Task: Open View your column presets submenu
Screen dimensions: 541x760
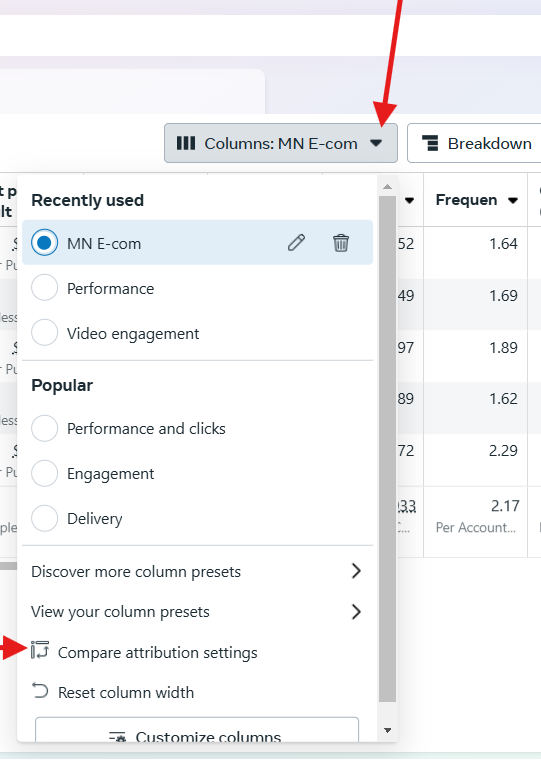Action: pos(197,612)
